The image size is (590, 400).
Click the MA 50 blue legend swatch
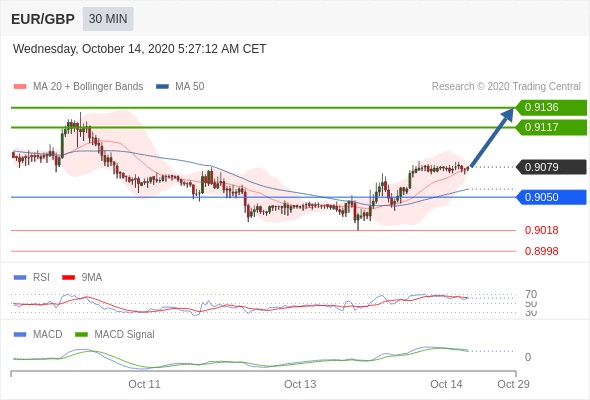click(162, 87)
